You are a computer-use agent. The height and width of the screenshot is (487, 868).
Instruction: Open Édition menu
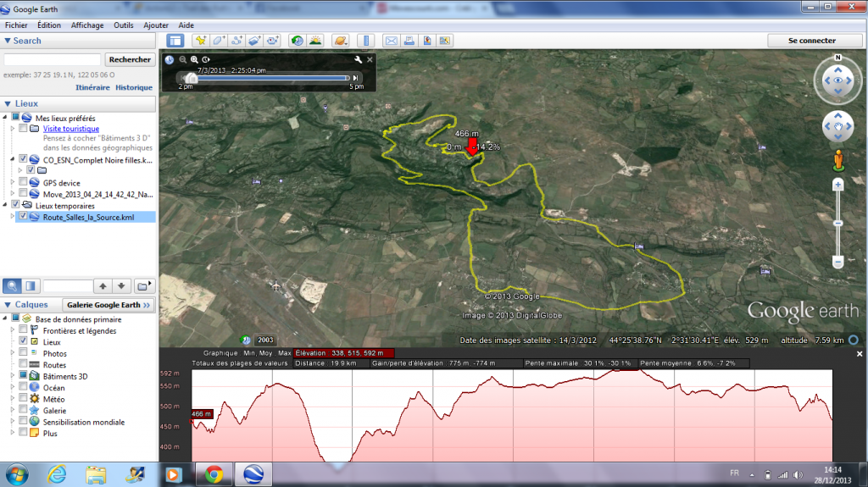click(49, 25)
